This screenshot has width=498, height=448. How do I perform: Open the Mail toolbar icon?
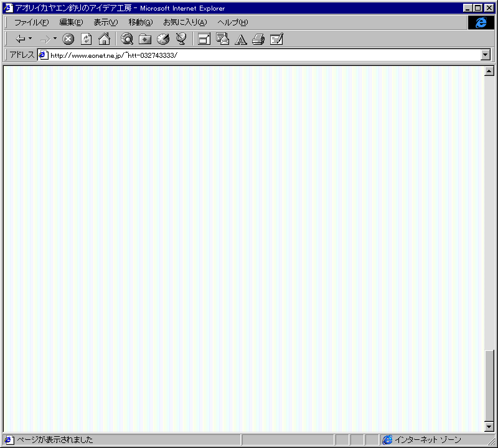(x=222, y=39)
